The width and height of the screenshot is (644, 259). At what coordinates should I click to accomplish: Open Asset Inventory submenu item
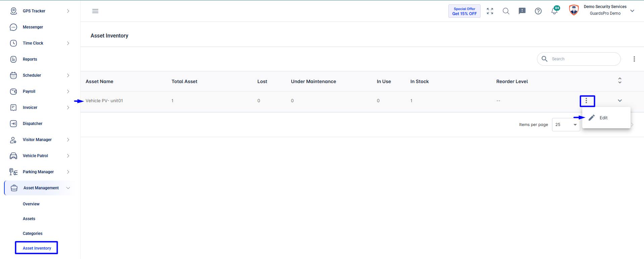pyautogui.click(x=37, y=248)
